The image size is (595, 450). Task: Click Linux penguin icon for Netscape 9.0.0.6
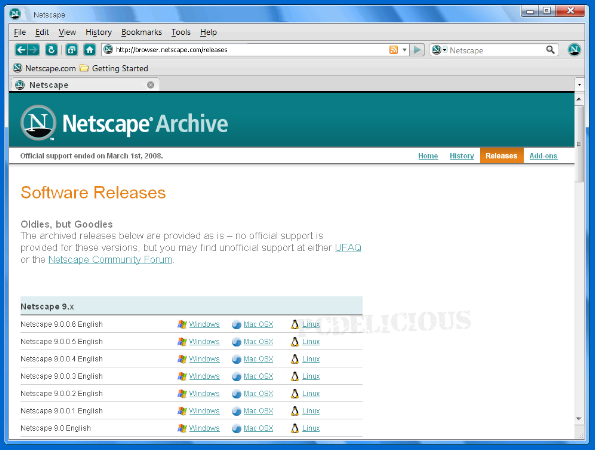[295, 324]
